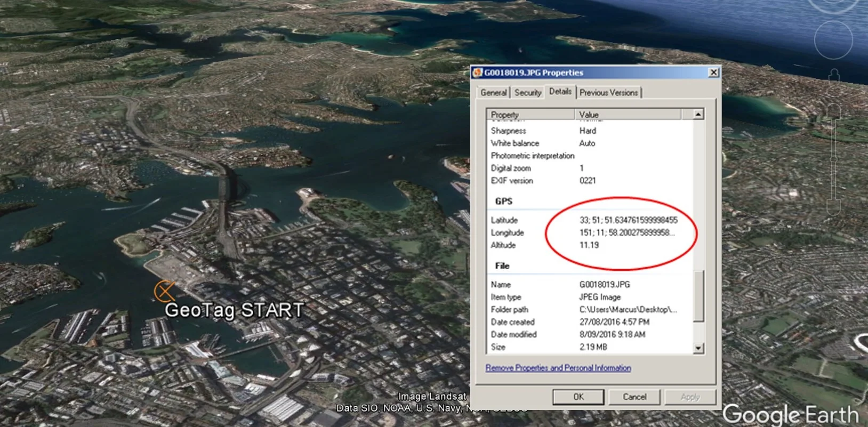Click the properties list scroll down arrow
Viewport: 868px width, 427px height.
click(698, 349)
